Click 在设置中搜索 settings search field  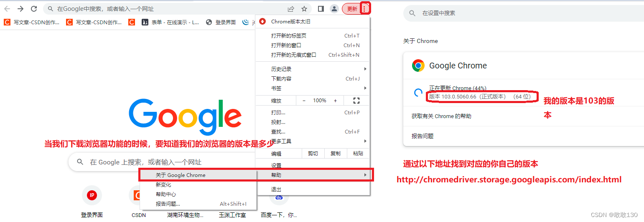click(524, 13)
